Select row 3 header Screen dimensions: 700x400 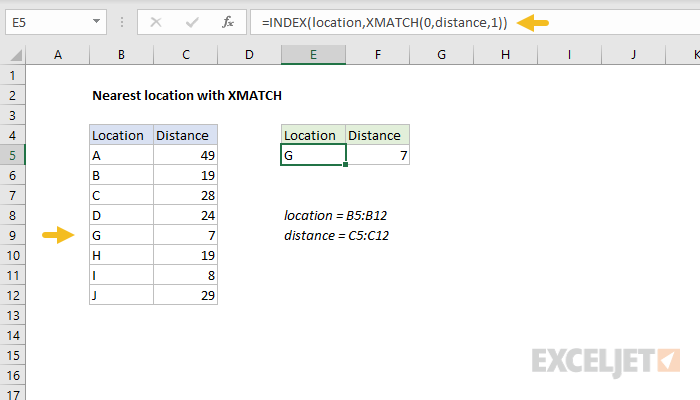click(x=12, y=116)
